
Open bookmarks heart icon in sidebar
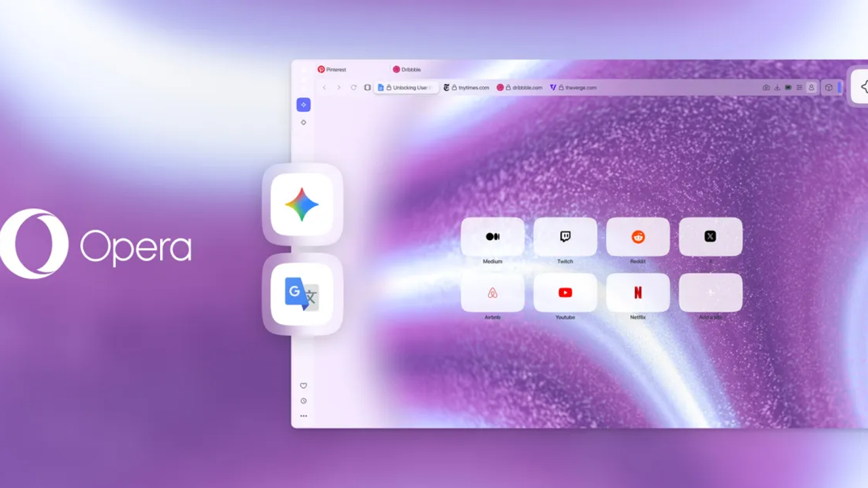303,386
